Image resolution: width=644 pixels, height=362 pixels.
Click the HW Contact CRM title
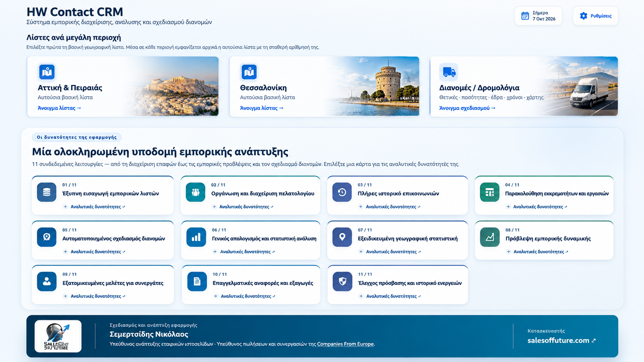75,12
